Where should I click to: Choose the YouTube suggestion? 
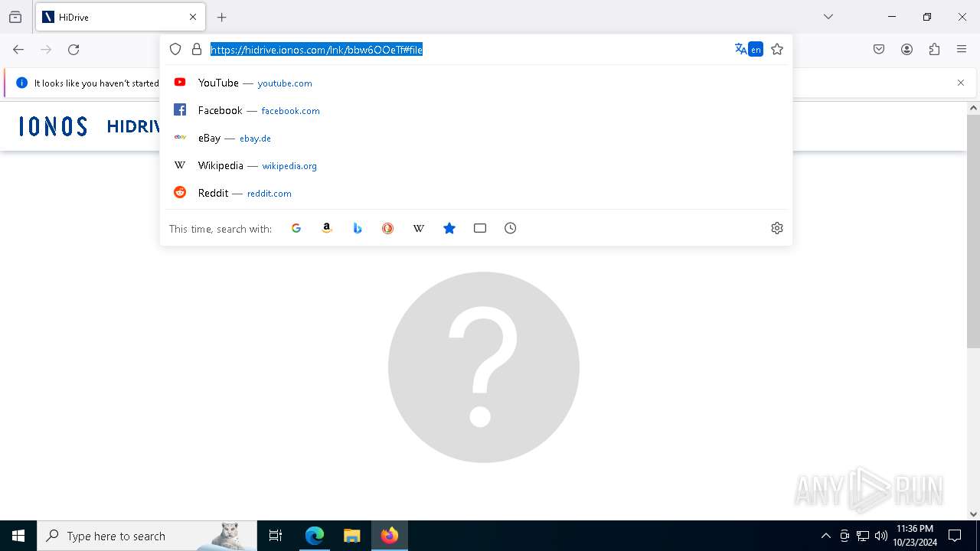coord(476,83)
